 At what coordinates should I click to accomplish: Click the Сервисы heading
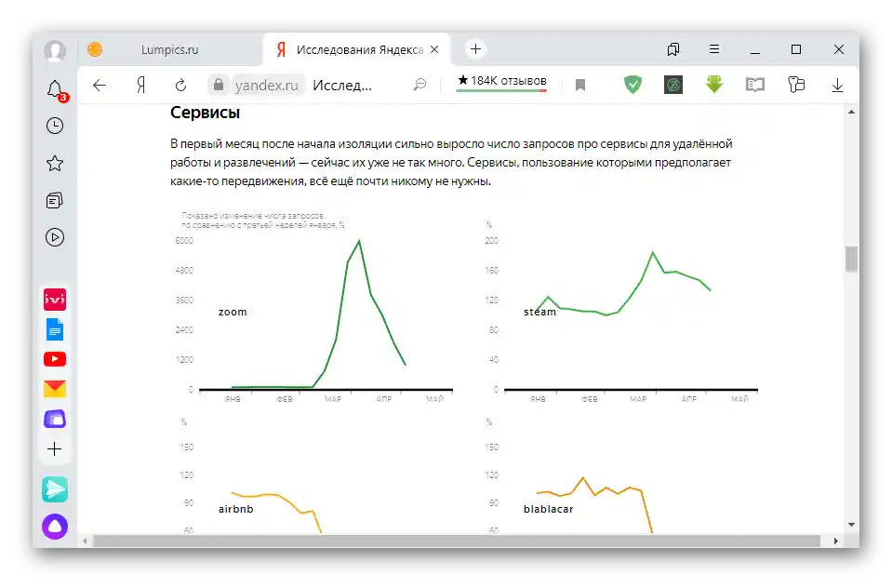pos(205,113)
